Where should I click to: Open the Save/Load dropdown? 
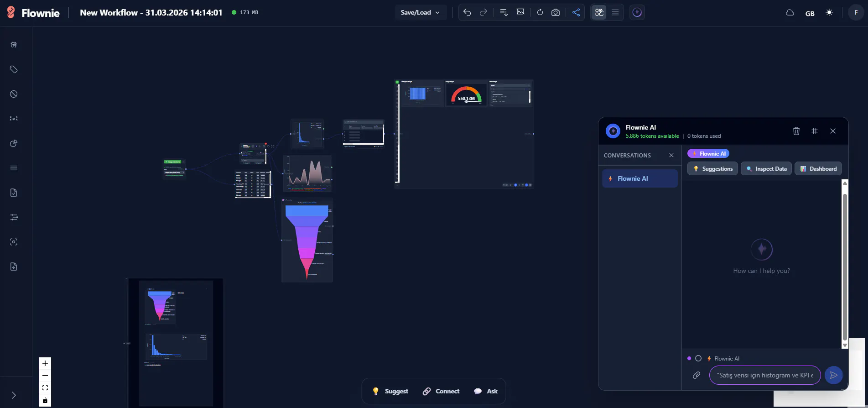pos(420,12)
